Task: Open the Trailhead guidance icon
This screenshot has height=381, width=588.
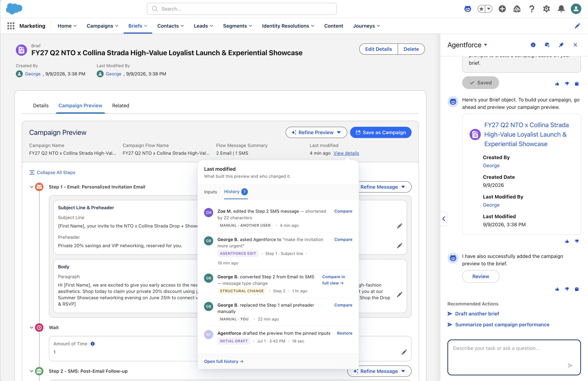Action: pos(517,9)
